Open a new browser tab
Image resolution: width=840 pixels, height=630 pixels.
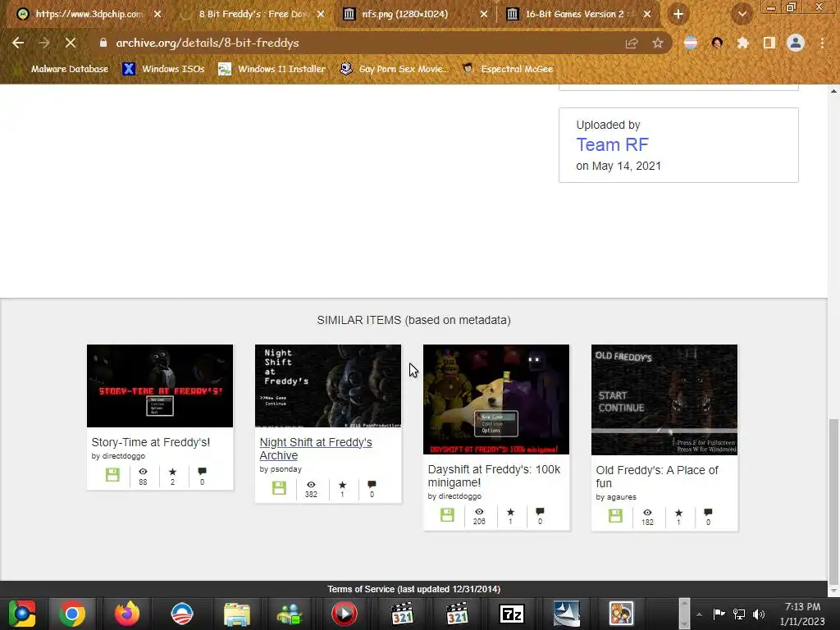(678, 15)
